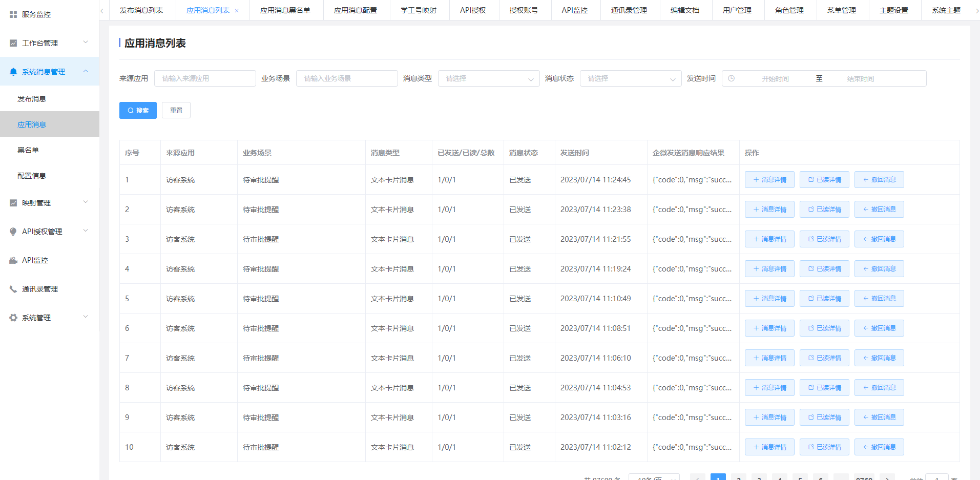The image size is (980, 480).
Task: Switch to the API授权 tab
Action: click(x=473, y=10)
